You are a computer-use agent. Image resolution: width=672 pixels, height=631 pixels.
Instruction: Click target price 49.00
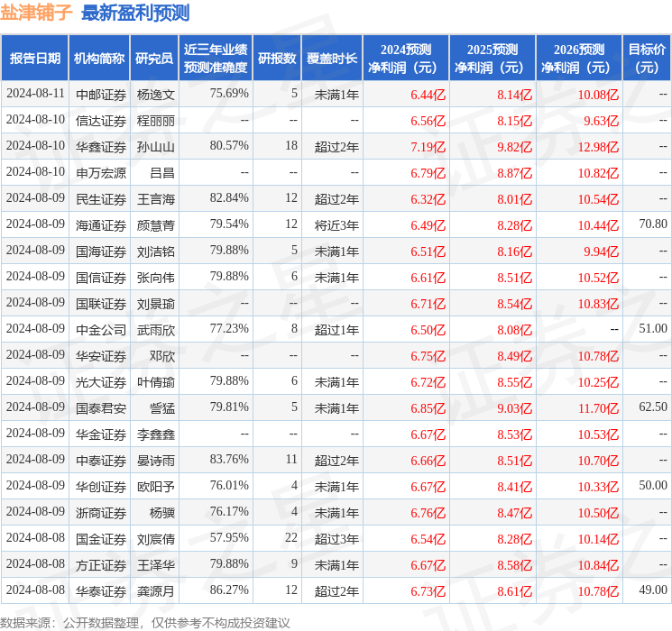pyautogui.click(x=653, y=590)
